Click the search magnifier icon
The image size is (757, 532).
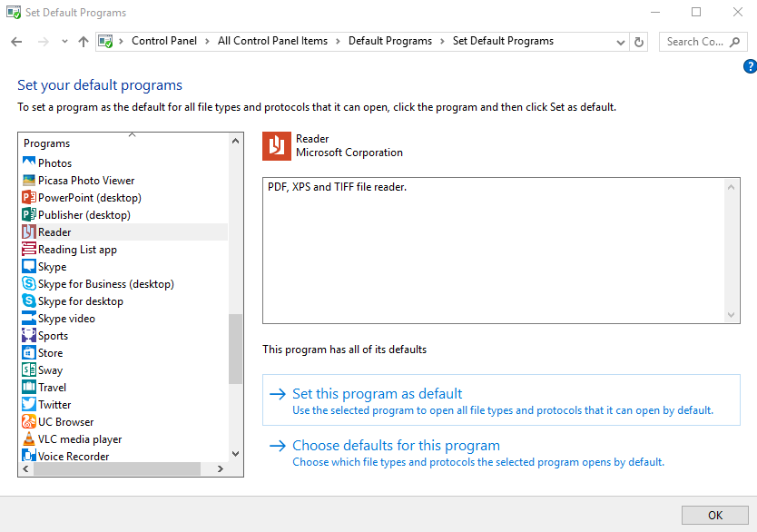coord(735,42)
